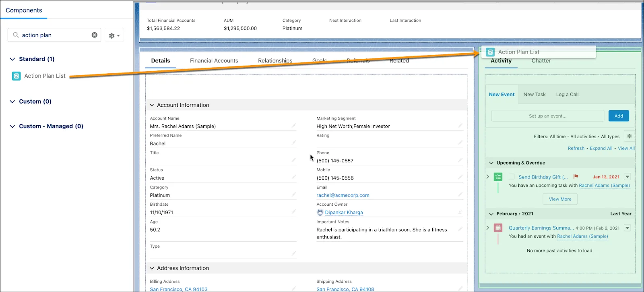The image size is (644, 292).
Task: Switch to the Activity tab
Action: (501, 60)
